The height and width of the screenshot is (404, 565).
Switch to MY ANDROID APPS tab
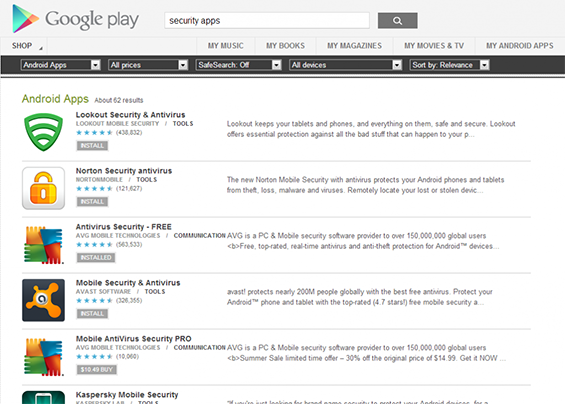click(520, 46)
